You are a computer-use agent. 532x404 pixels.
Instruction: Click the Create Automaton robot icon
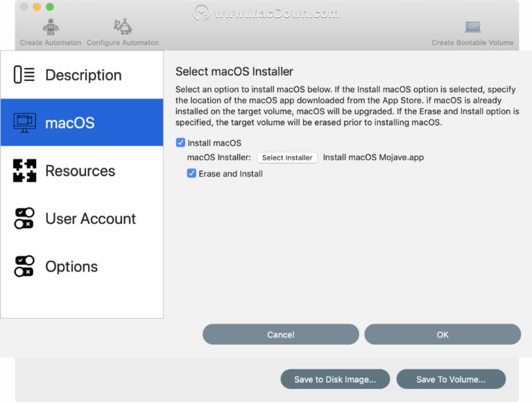(x=51, y=27)
